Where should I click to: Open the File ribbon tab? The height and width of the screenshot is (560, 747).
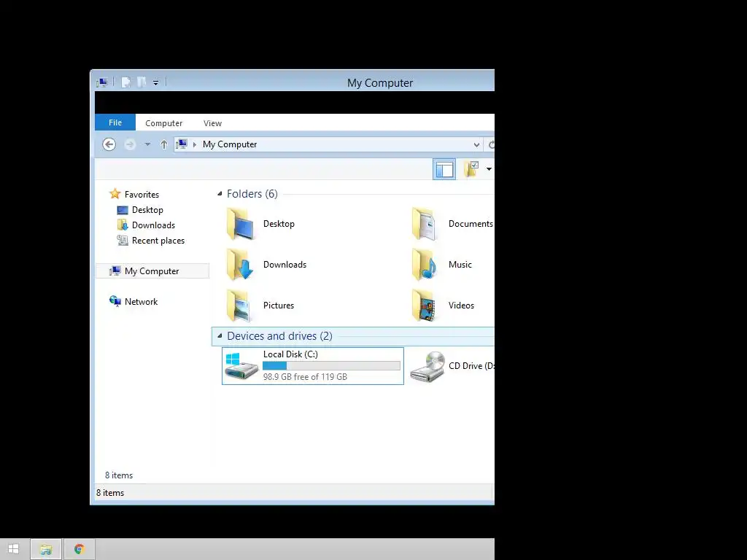[x=115, y=122]
